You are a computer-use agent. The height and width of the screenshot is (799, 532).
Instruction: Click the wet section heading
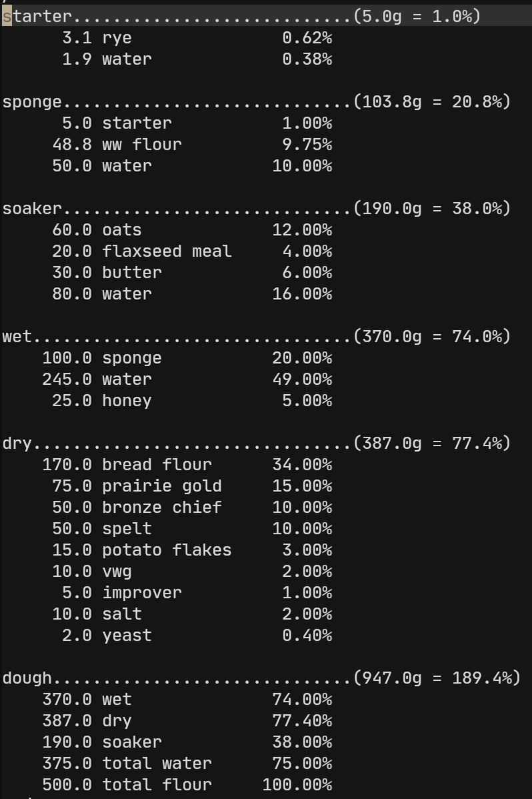pos(17,337)
